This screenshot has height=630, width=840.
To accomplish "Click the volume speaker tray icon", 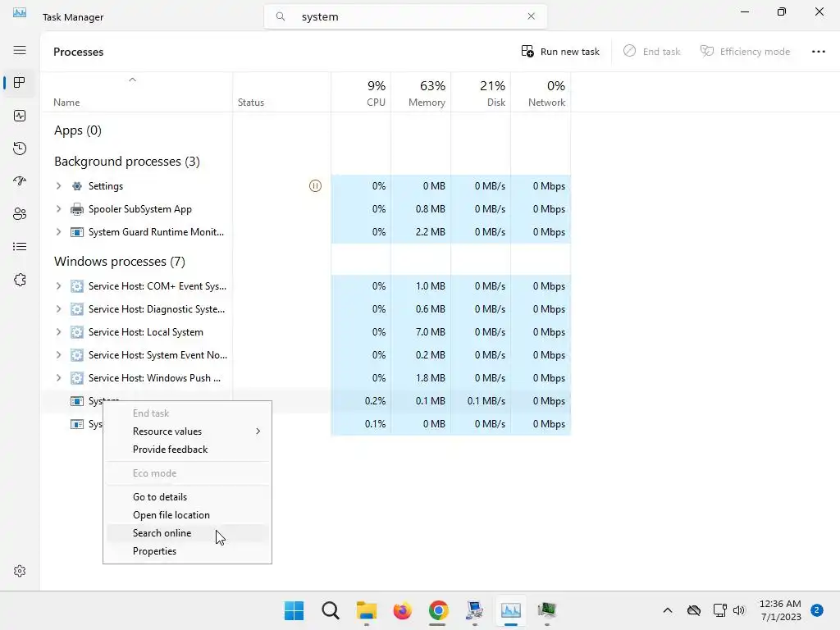I will coord(739,610).
